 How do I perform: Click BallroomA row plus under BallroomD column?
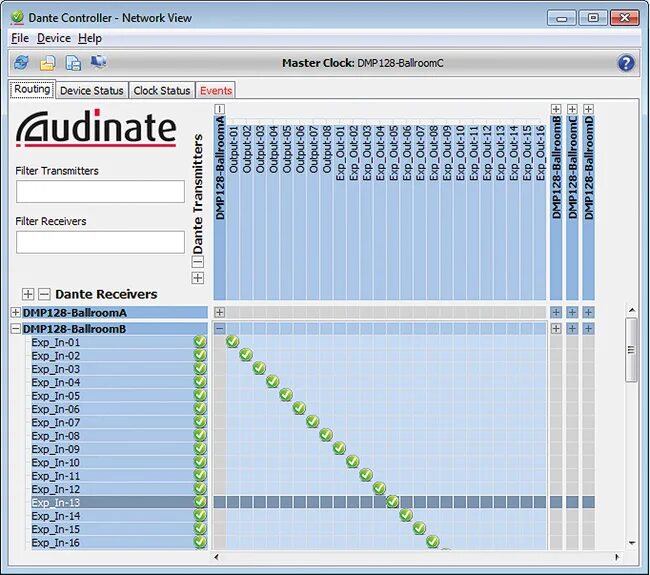pos(588,312)
